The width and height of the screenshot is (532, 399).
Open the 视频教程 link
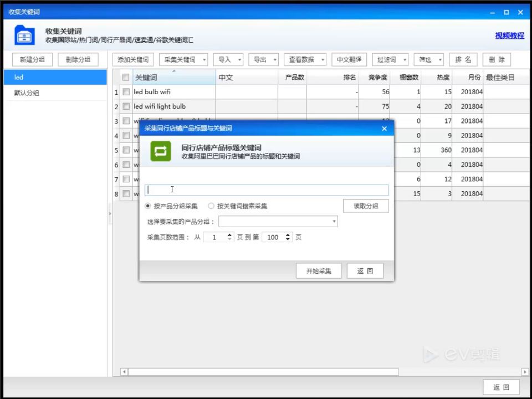(x=510, y=35)
